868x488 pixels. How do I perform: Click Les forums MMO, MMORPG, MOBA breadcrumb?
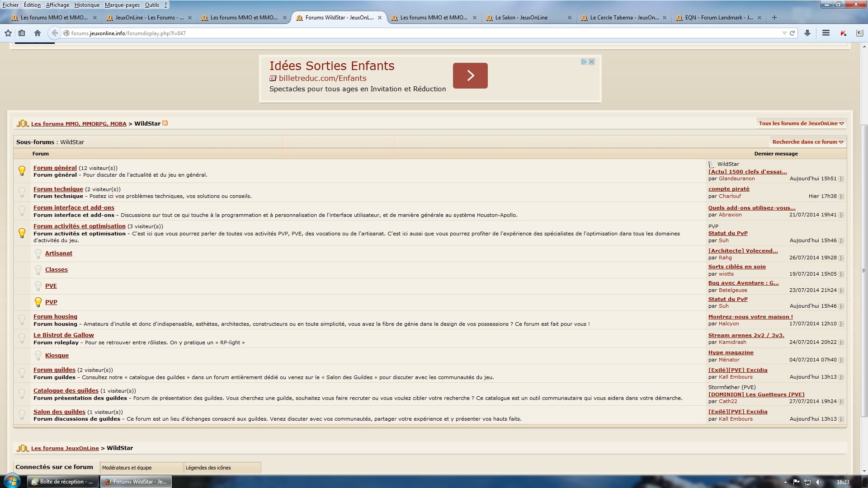[79, 124]
